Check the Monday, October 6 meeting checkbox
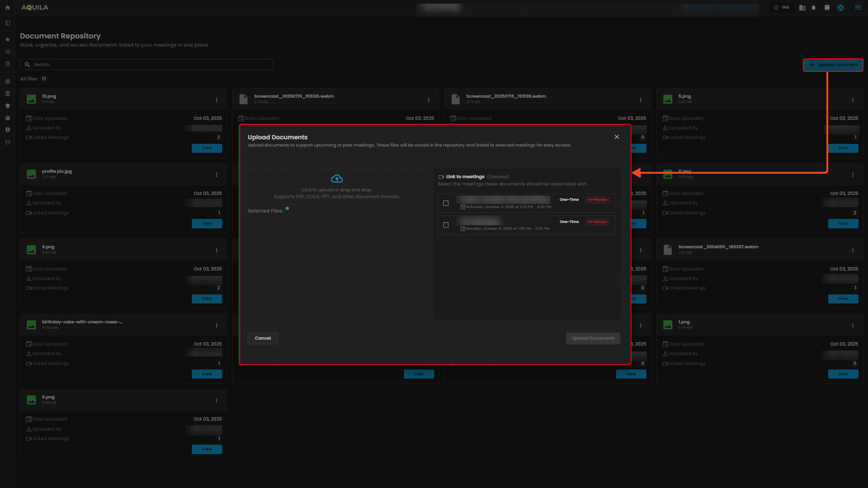This screenshot has width=868, height=488. [x=446, y=225]
